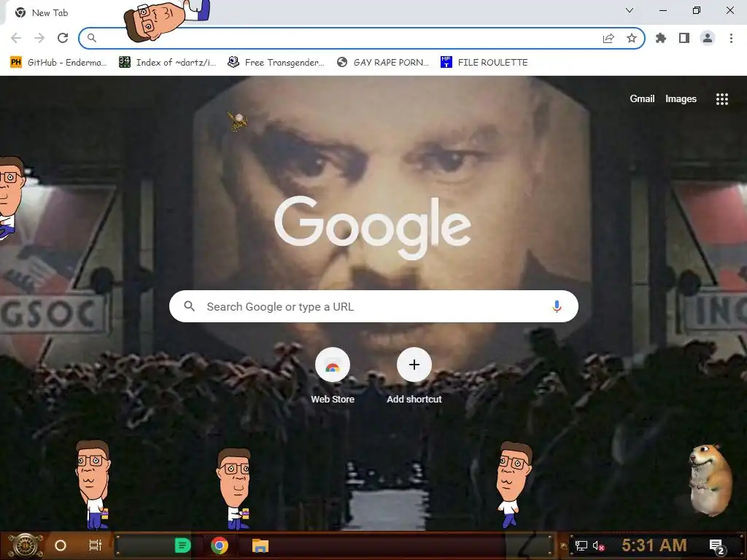This screenshot has width=747, height=560.
Task: Share this page via address bar icon
Action: point(608,38)
